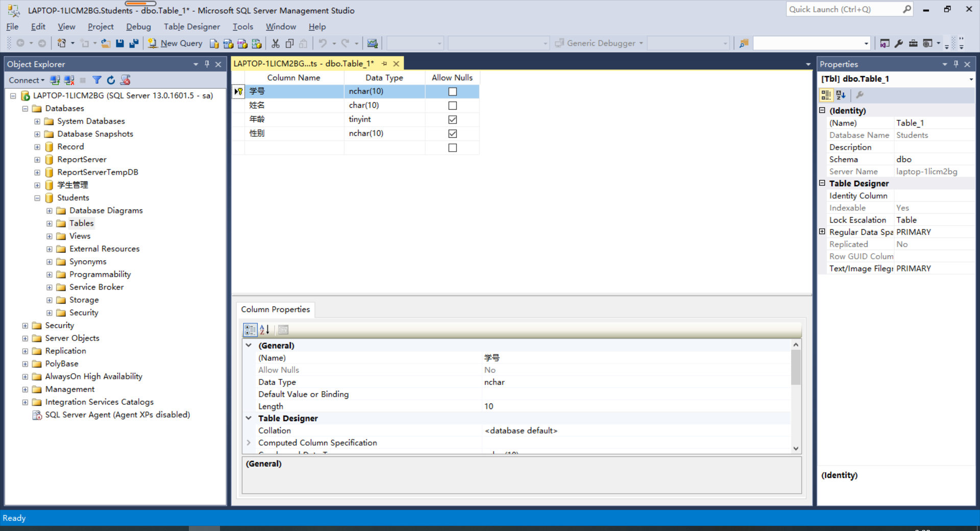
Task: Pin the Object Explorer panel
Action: 207,64
